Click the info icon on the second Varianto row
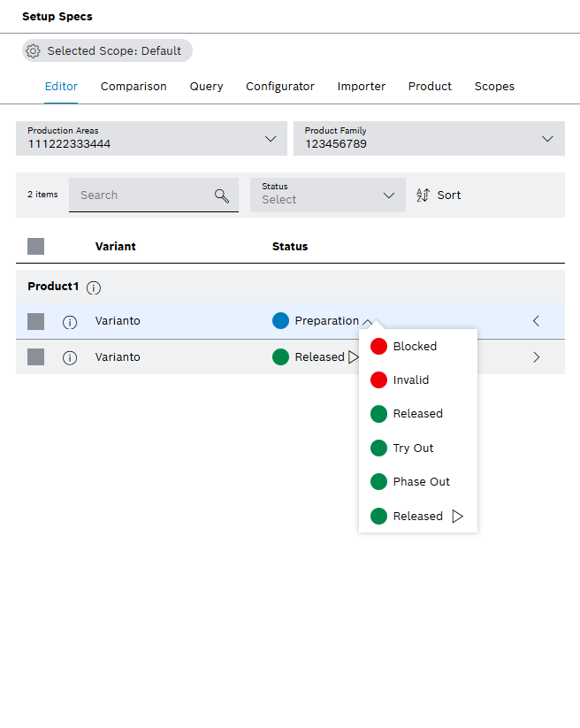The height and width of the screenshot is (728, 580). coord(70,356)
